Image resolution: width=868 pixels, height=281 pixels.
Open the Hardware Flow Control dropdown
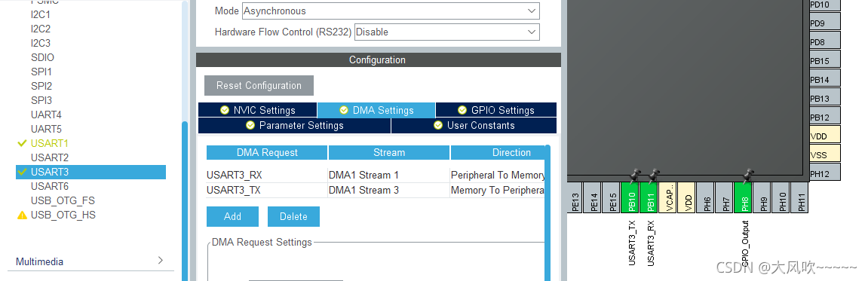click(x=447, y=32)
